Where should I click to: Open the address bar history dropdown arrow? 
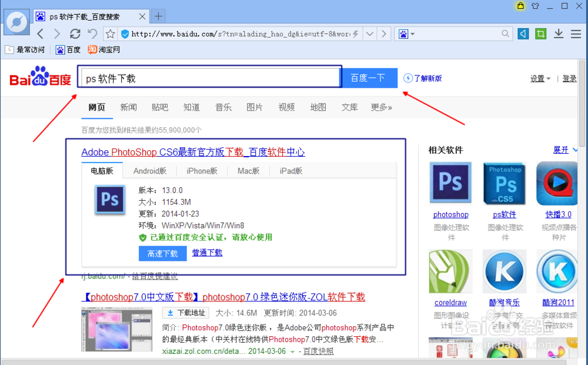[369, 34]
